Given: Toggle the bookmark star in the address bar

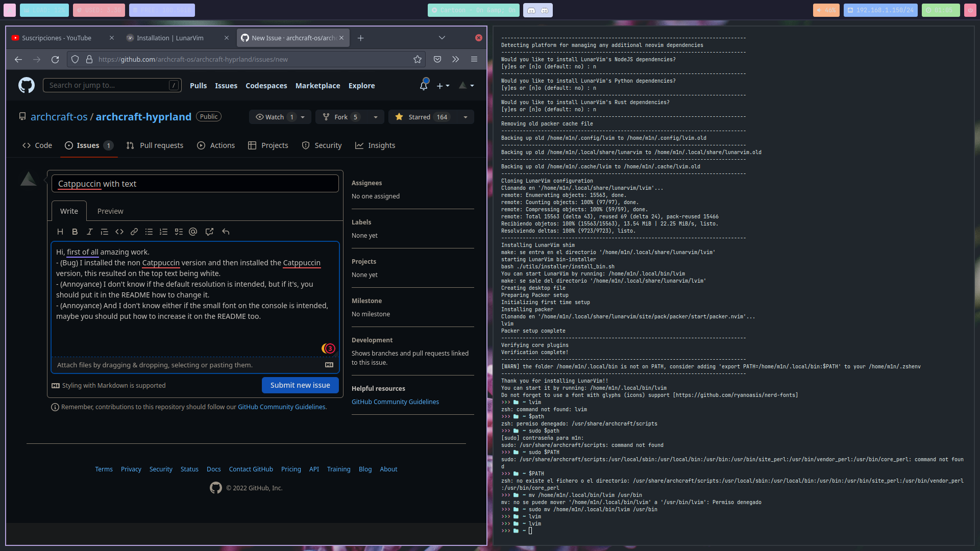Looking at the screenshot, I should [417, 59].
